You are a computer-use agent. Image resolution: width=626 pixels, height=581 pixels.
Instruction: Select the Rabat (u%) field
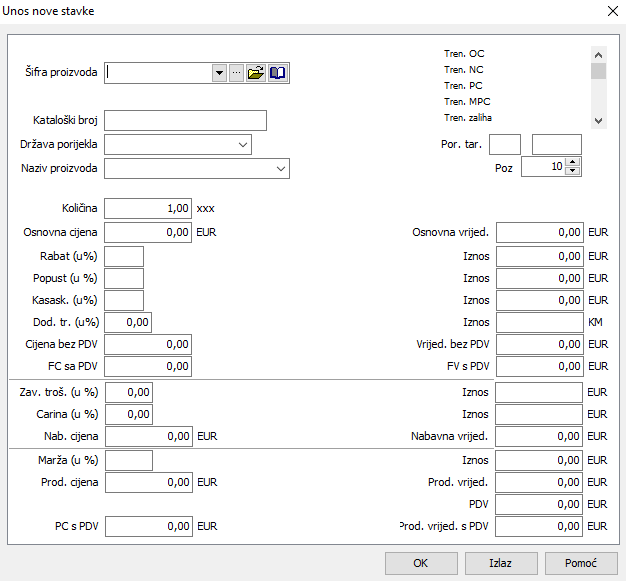[124, 256]
